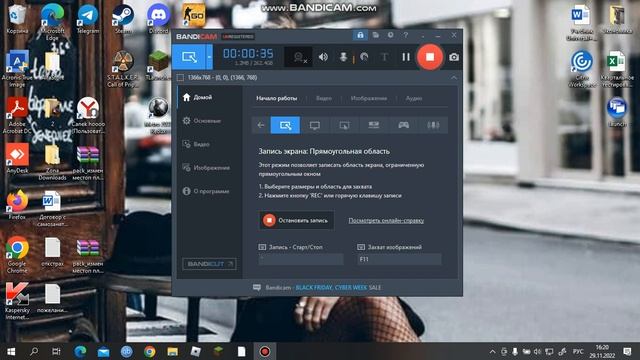The image size is (640, 360).
Task: Open the lock icon in Bandicam title bar
Action: (360, 35)
